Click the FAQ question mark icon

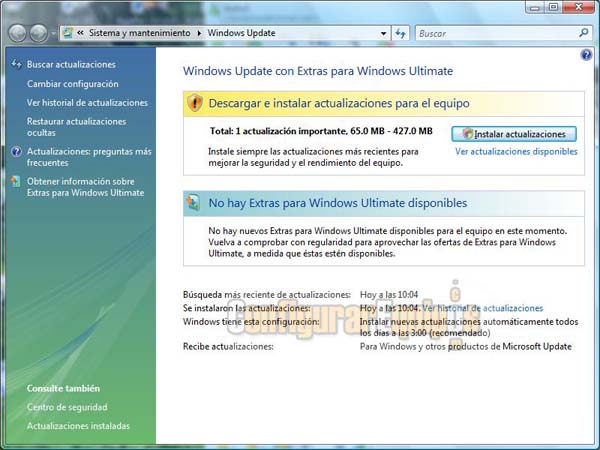pyautogui.click(x=16, y=152)
